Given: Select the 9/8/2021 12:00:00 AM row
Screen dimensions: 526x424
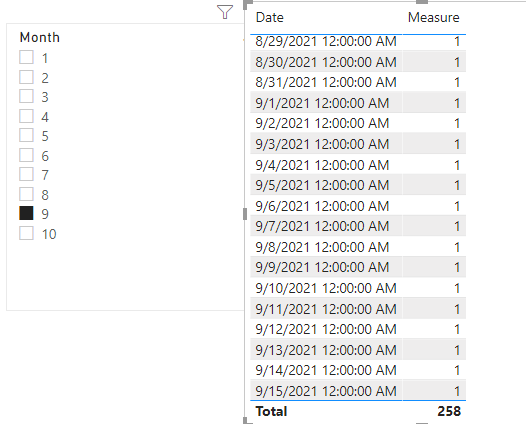Looking at the screenshot, I should click(x=358, y=247).
